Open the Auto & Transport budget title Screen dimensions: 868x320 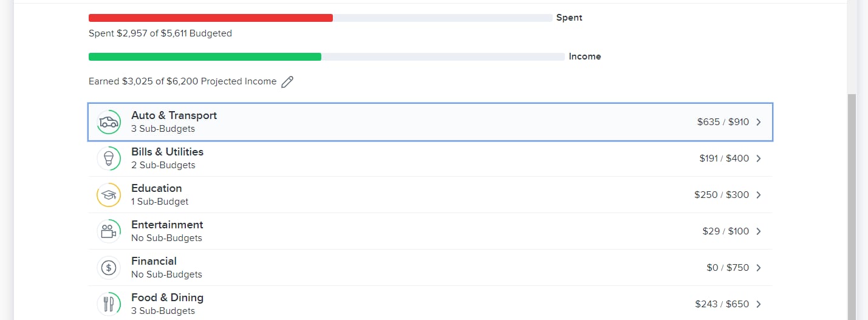pos(174,115)
